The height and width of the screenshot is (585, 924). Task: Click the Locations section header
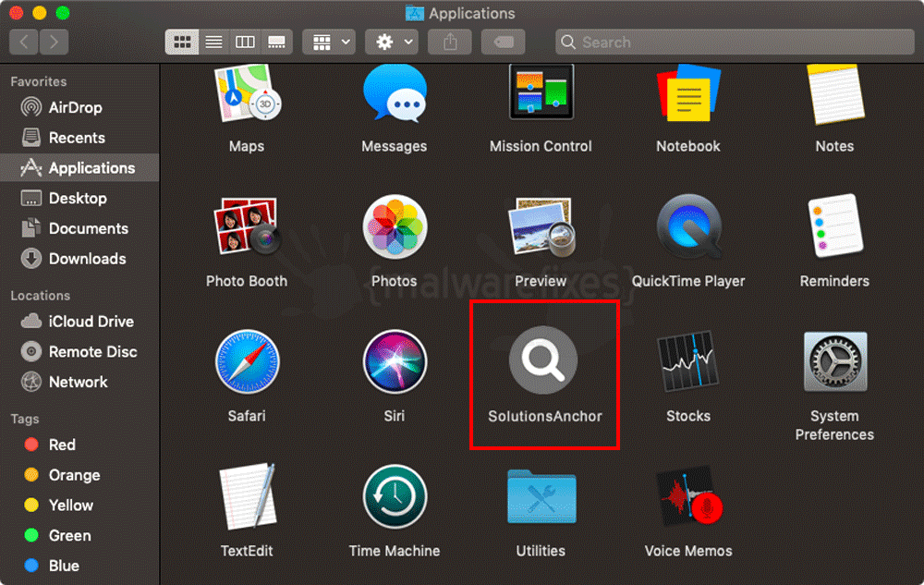point(40,296)
